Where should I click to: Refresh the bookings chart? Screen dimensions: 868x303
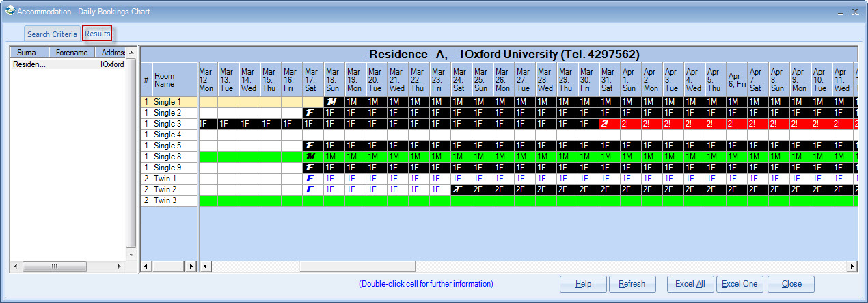click(632, 284)
